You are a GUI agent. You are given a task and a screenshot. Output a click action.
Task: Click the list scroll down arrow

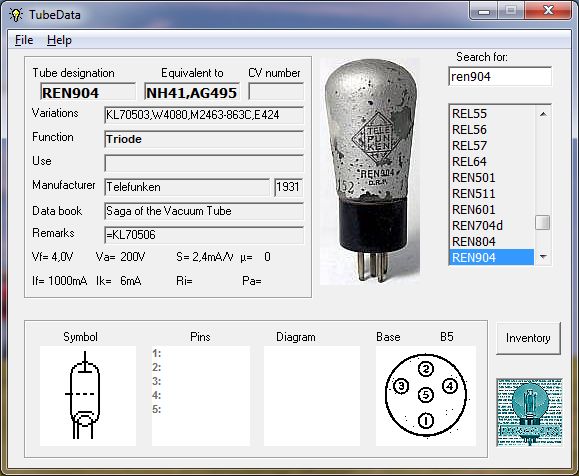[x=543, y=256]
